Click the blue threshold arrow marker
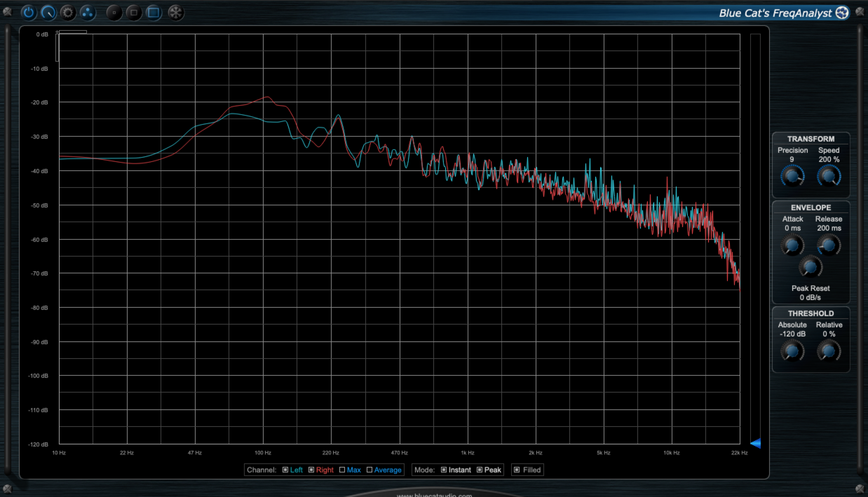This screenshot has width=868, height=497. (756, 443)
